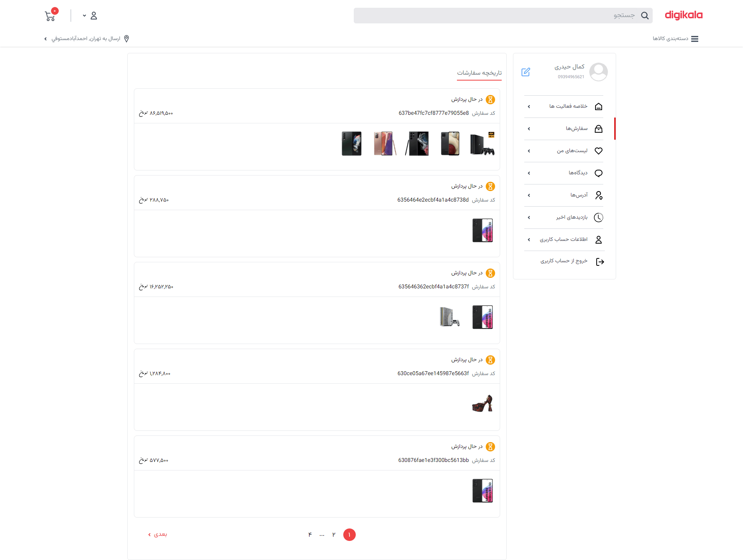Click the دسته‌بندی کالاها label
Image resolution: width=743 pixels, height=560 pixels.
[670, 39]
